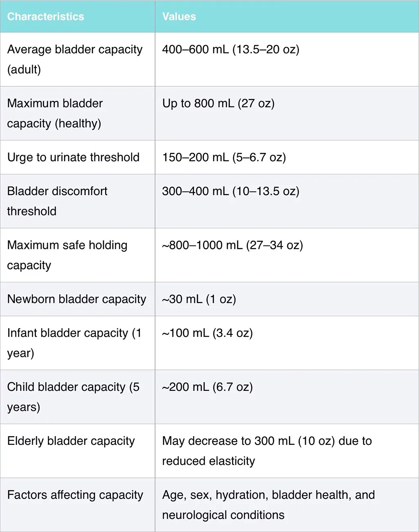Click the 300–400 mL (10–13.5 oz) value
This screenshot has height=532, width=419.
tap(231, 191)
